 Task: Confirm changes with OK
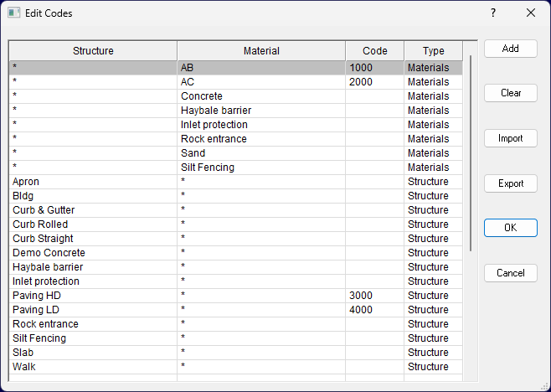510,228
